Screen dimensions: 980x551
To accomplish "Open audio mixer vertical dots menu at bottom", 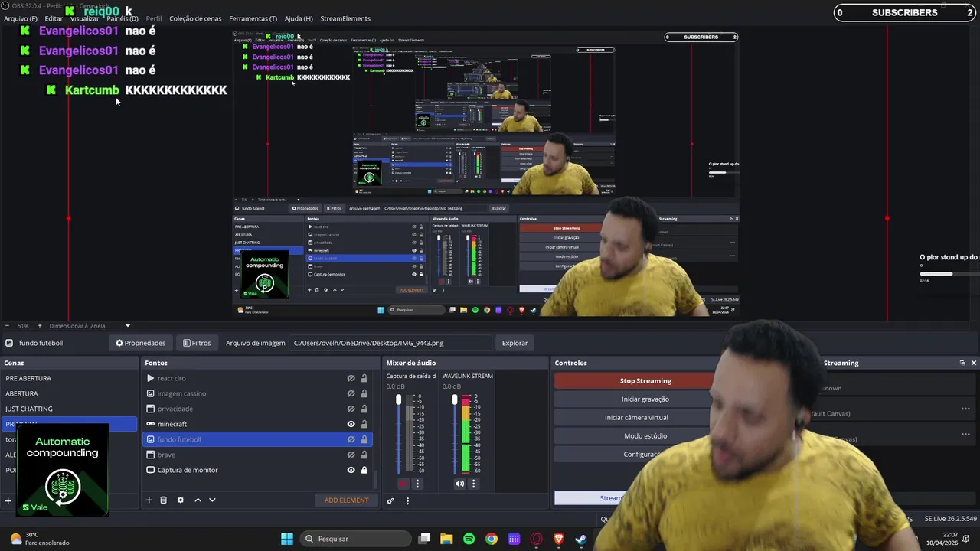I will [x=407, y=501].
